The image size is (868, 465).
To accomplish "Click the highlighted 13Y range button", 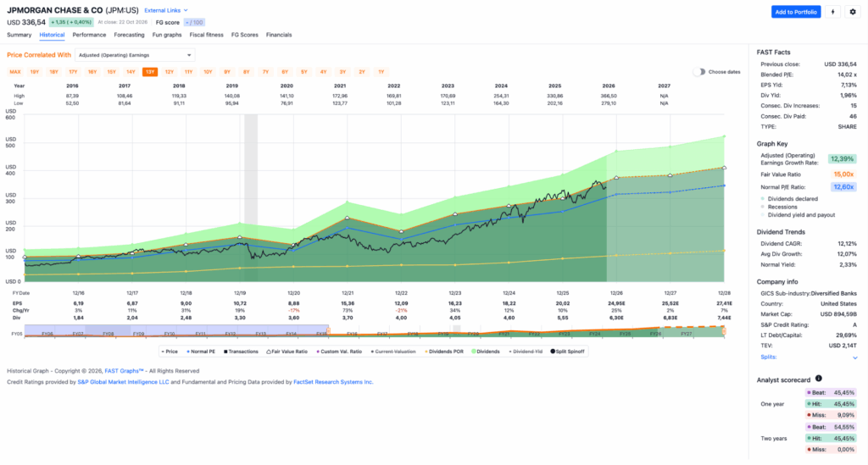I will [x=150, y=72].
